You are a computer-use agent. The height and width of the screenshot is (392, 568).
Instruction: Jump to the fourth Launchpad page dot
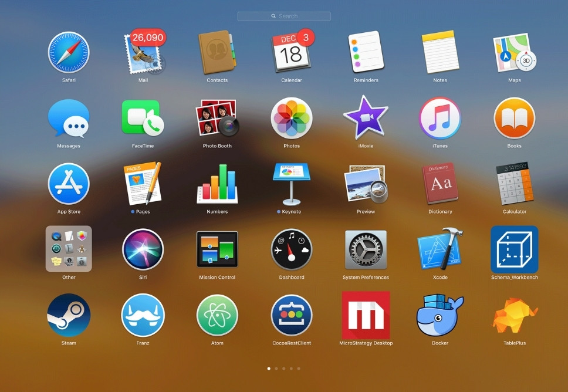coord(291,369)
